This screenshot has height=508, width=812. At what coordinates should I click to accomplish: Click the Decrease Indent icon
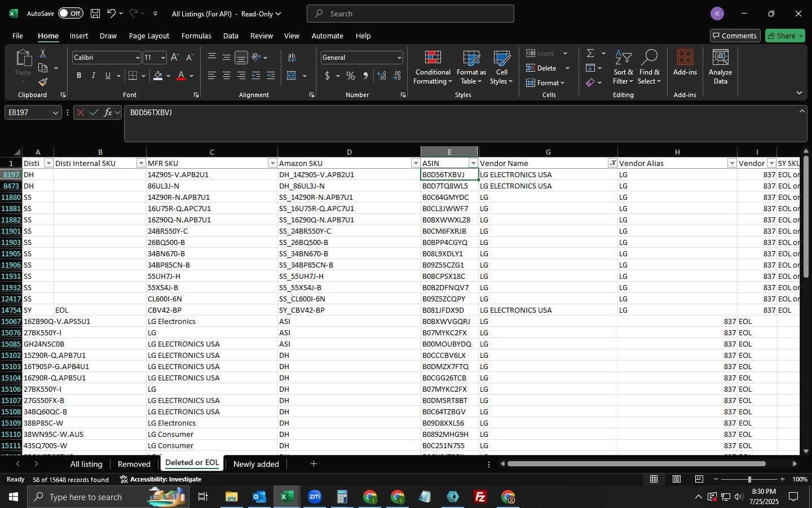256,76
